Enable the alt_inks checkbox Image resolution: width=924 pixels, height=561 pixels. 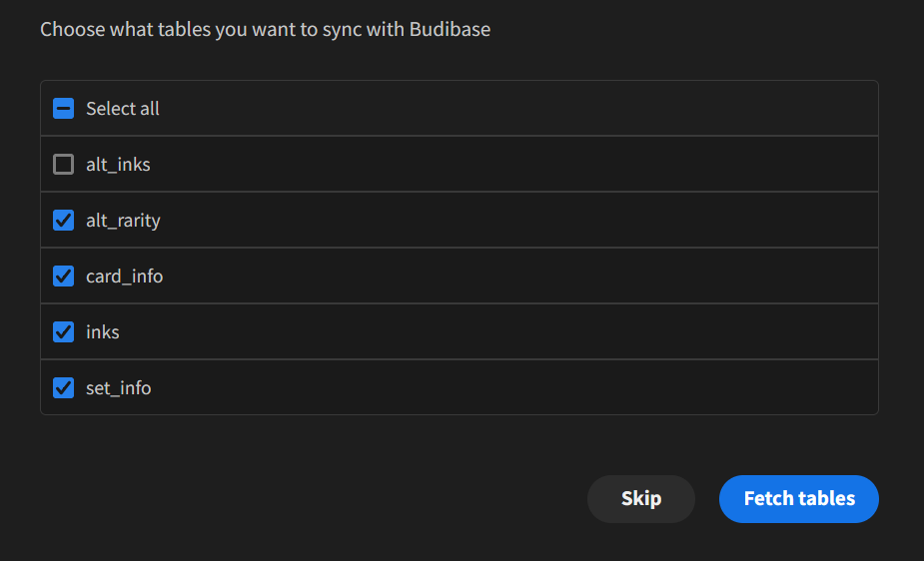(63, 165)
